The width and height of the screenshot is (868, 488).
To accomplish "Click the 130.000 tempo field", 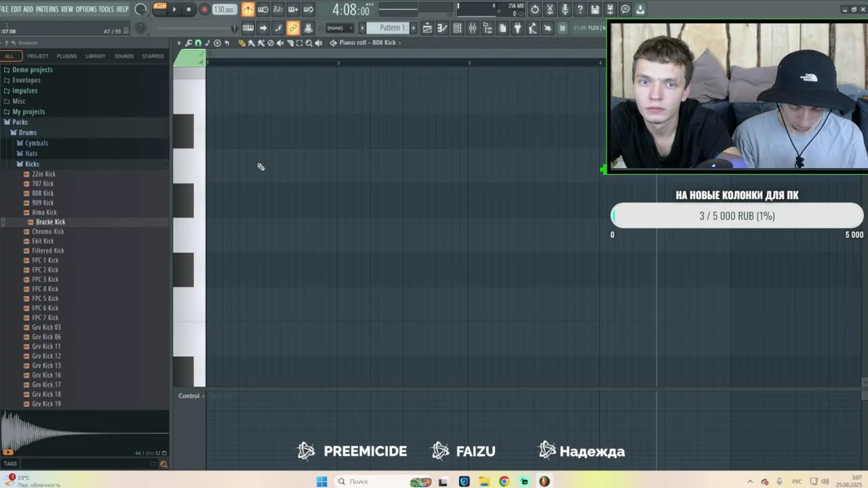I will pyautogui.click(x=224, y=9).
